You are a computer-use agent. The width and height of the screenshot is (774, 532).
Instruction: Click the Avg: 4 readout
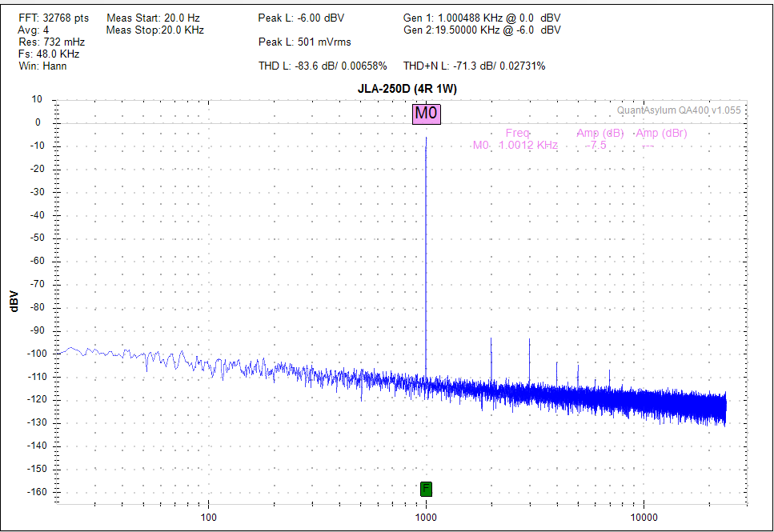point(34,30)
